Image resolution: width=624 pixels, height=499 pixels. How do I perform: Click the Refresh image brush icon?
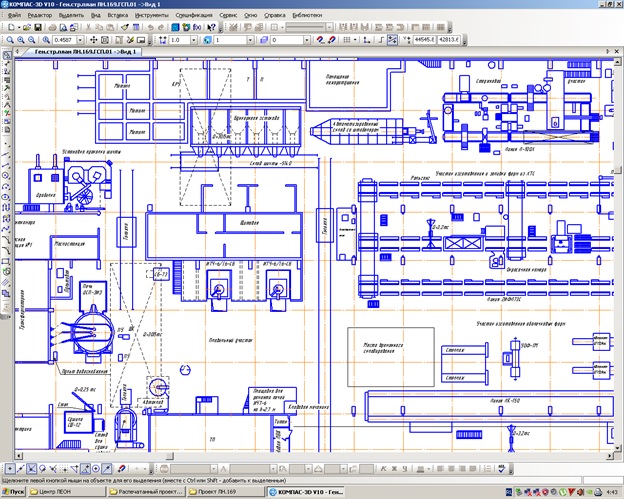[x=130, y=40]
